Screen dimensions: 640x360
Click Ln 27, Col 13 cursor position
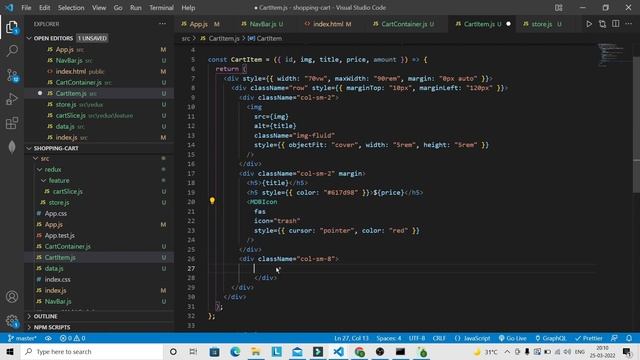[x=351, y=338]
